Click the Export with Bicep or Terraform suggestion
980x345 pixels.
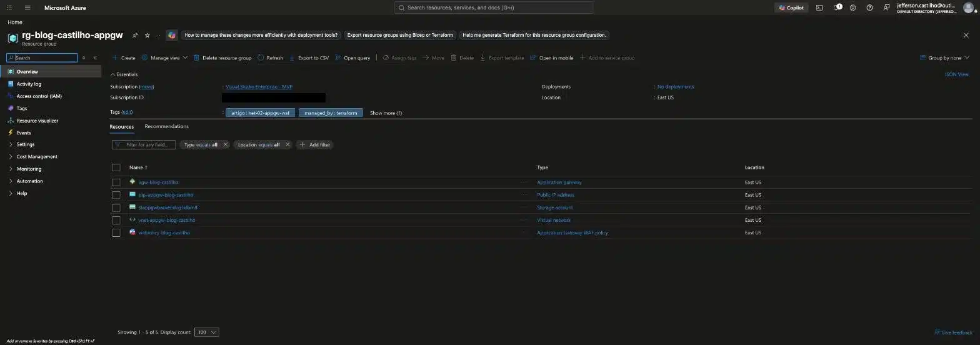(x=400, y=35)
